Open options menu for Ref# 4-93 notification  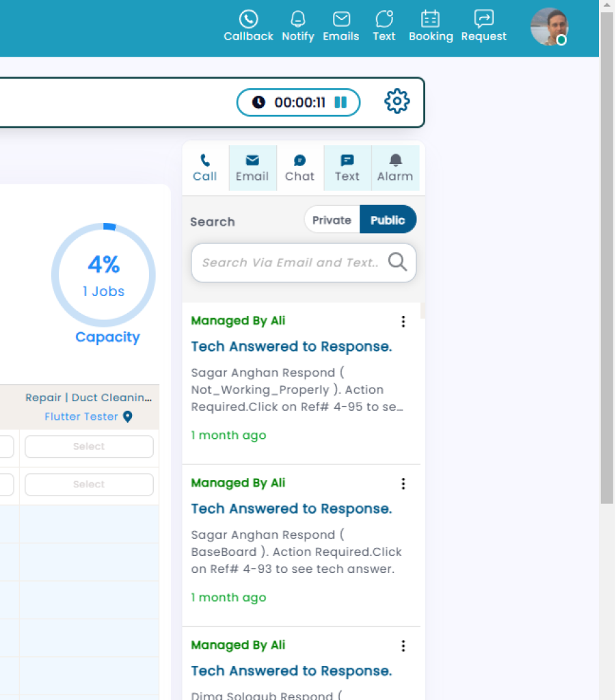tap(403, 483)
